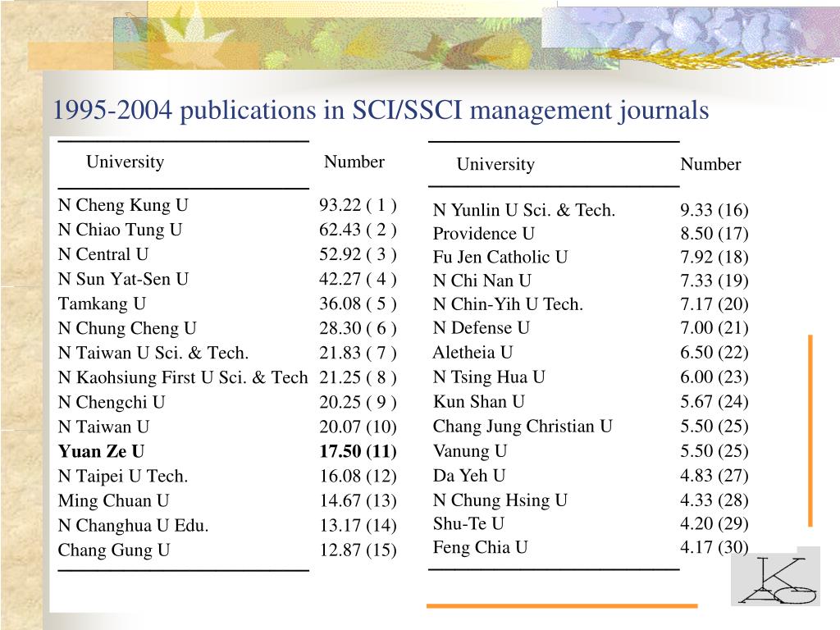Click value '93.22 ( 1 )'
The height and width of the screenshot is (630, 840).
(358, 205)
